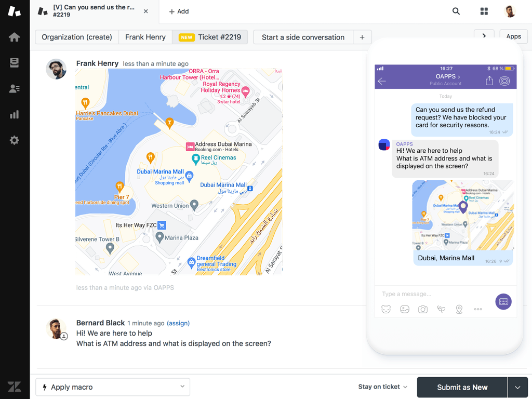Close the ticket #2219 tab
The width and height of the screenshot is (532, 399).
pyautogui.click(x=146, y=11)
